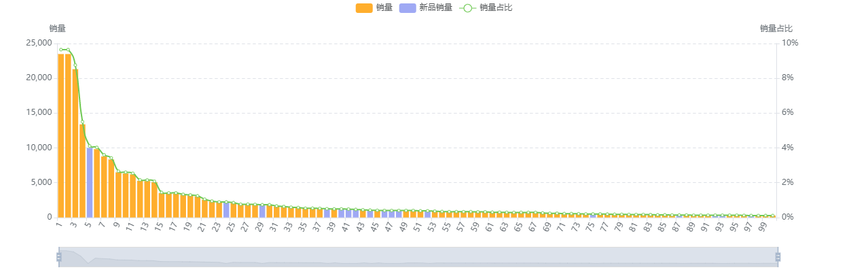The image size is (868, 272).
Task: Click the 10,000 left axis label
Action: click(40, 148)
